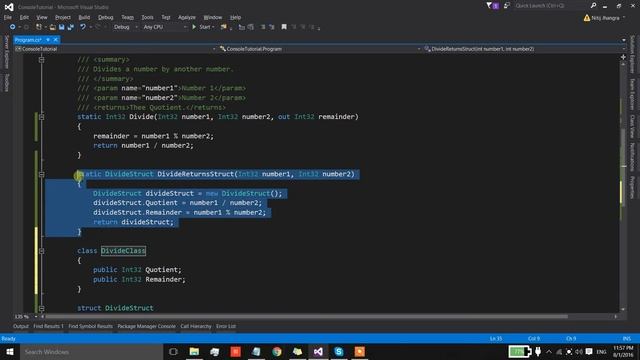Viewport: 640px width, 360px height.
Task: Collapse the DivideReturnsStruct method outline
Action: (x=41, y=174)
